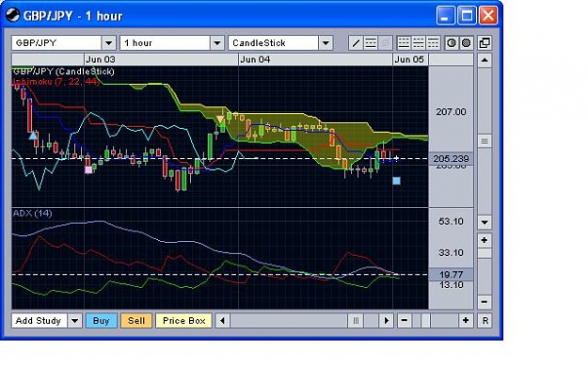The width and height of the screenshot is (588, 368).
Task: Click the middle solid line style icon
Action: [x=418, y=43]
